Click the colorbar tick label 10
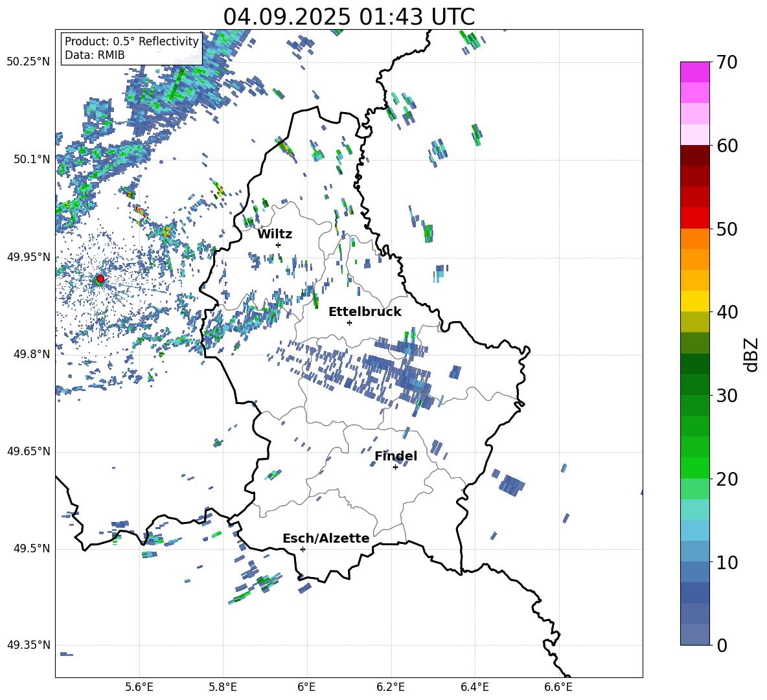The width and height of the screenshot is (767, 700). (726, 562)
